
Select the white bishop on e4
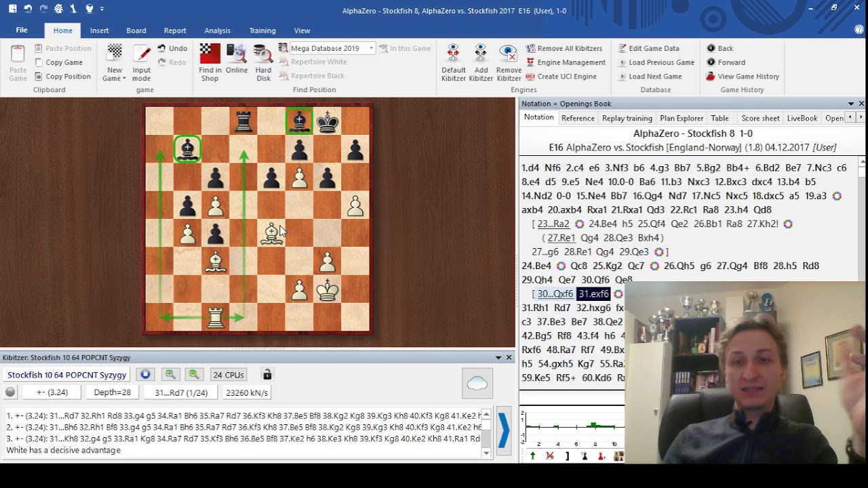tap(272, 234)
